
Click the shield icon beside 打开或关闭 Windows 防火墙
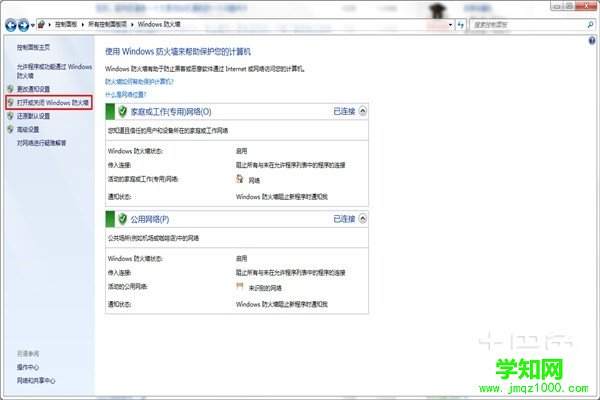[x=10, y=103]
